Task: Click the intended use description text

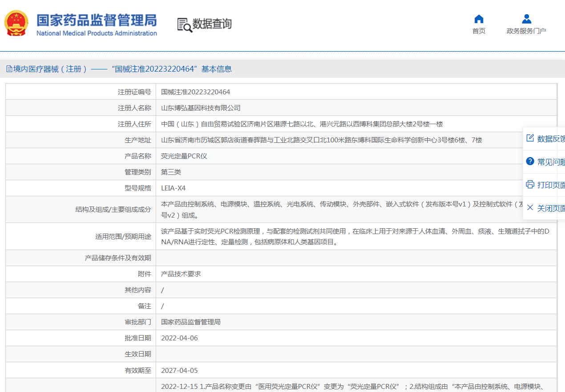Action: (355, 237)
